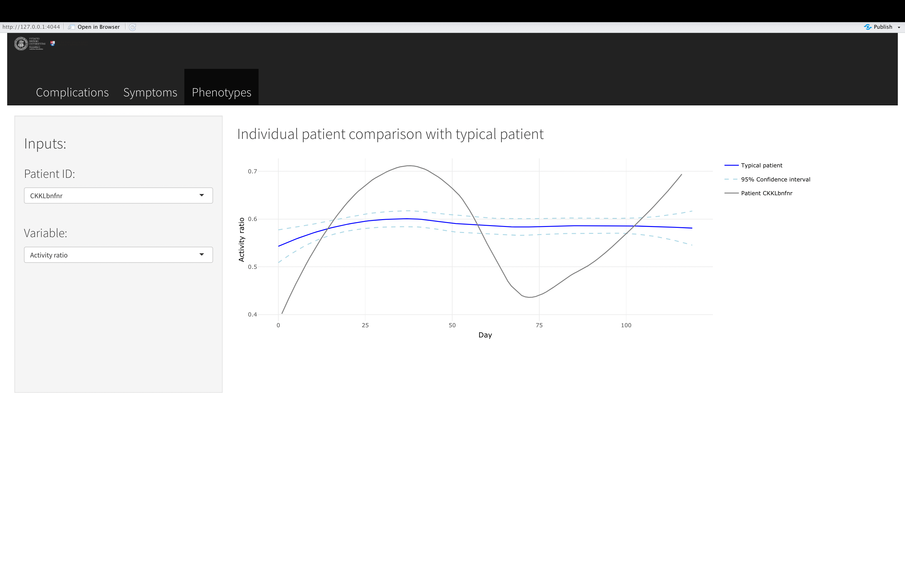Select the Phenotypes tab
905x588 pixels.
click(x=221, y=93)
